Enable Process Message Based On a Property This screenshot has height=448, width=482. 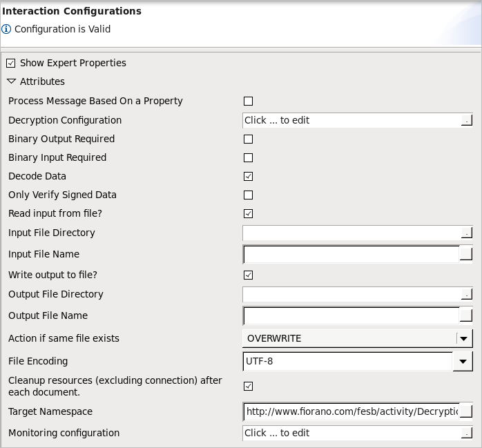pyautogui.click(x=248, y=101)
